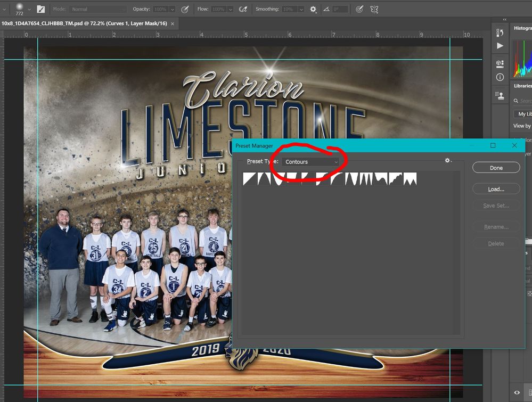Open the Clone Source panel icon
Viewport: 532px width, 402px height.
point(500,96)
